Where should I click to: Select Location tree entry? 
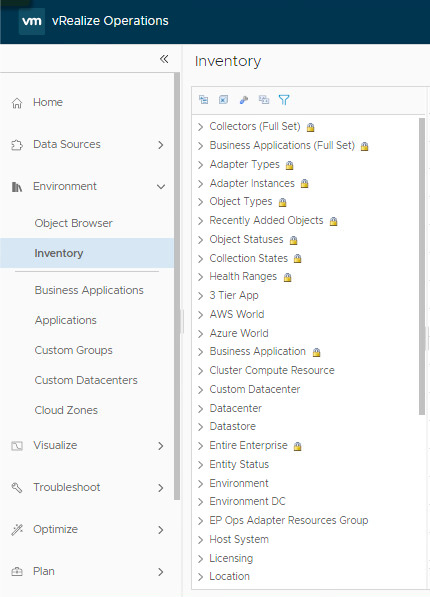[229, 576]
